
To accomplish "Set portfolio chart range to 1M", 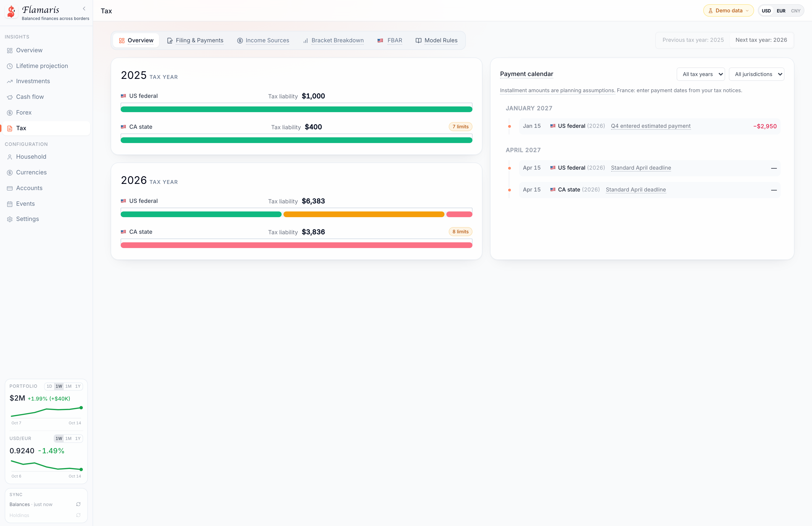I will (68, 386).
